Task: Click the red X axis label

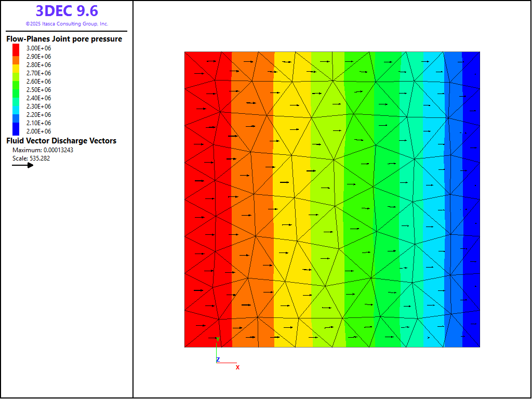Action: [x=237, y=367]
